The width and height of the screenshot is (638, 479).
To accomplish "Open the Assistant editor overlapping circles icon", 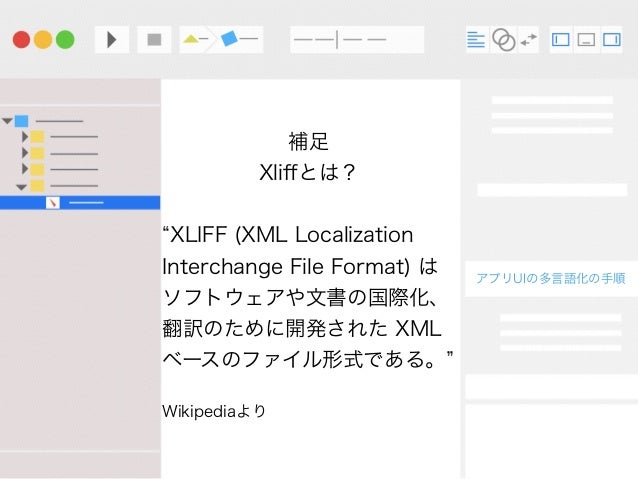I will [504, 40].
